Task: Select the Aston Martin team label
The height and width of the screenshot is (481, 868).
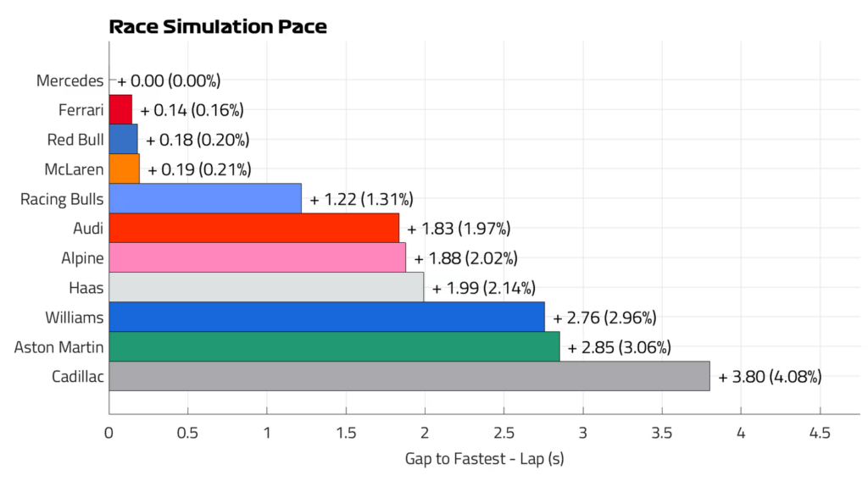Action: [x=58, y=347]
